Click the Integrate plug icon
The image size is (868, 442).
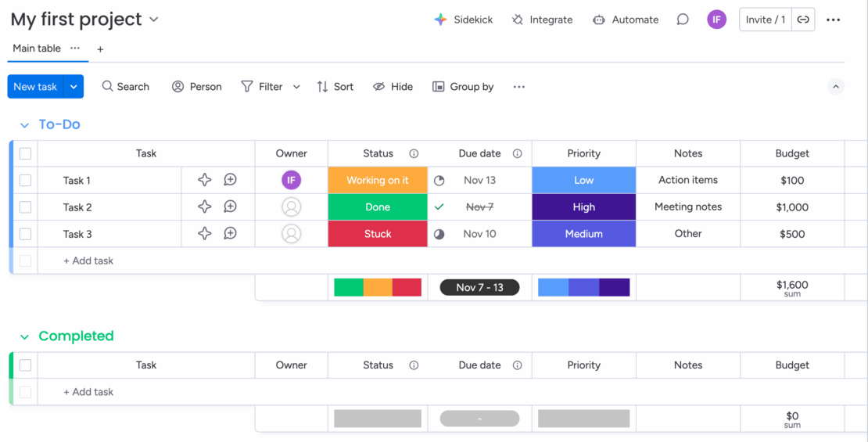point(518,20)
